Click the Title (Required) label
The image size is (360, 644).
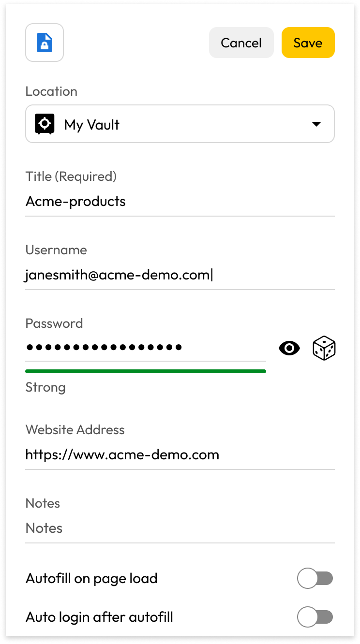(x=71, y=176)
